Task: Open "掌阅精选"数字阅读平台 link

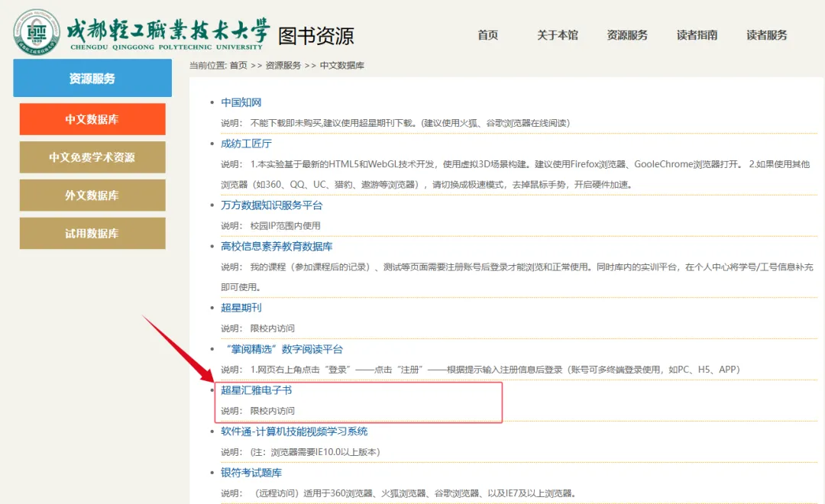Action: (283, 349)
